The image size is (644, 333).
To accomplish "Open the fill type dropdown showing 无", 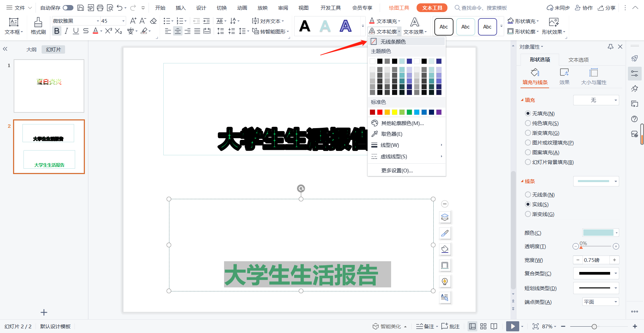I will [x=596, y=100].
